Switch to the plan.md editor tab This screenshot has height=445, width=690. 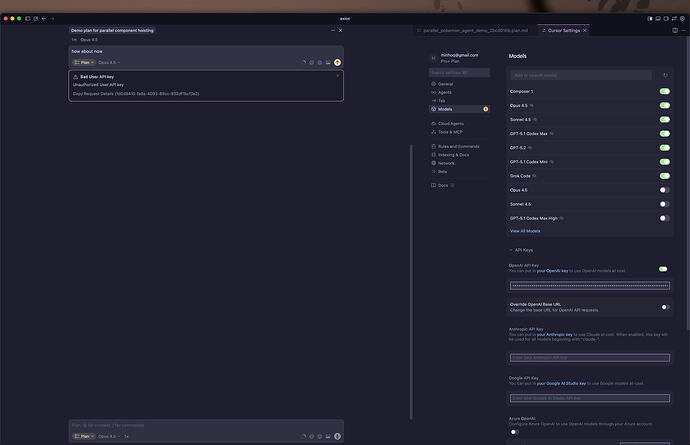click(x=473, y=30)
